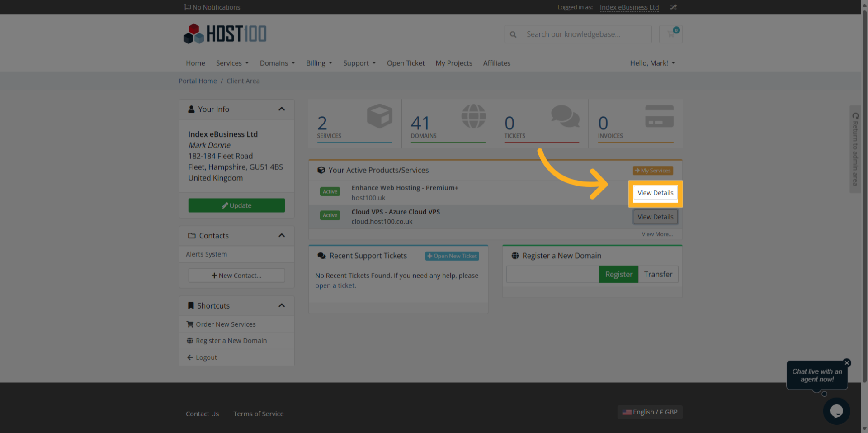Select Open Ticket in navigation
The height and width of the screenshot is (433, 868).
pyautogui.click(x=406, y=63)
